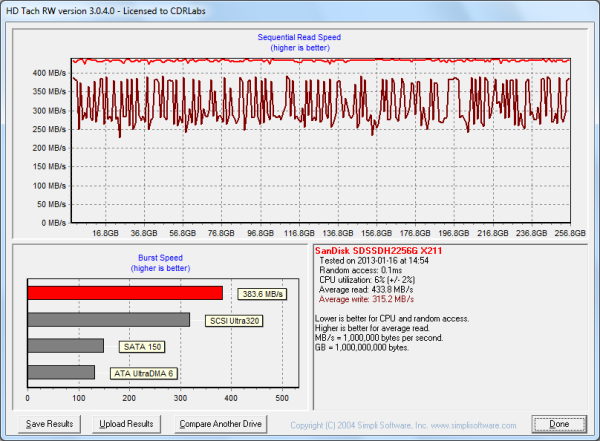
Task: Close the dialog with Done
Action: (559, 424)
